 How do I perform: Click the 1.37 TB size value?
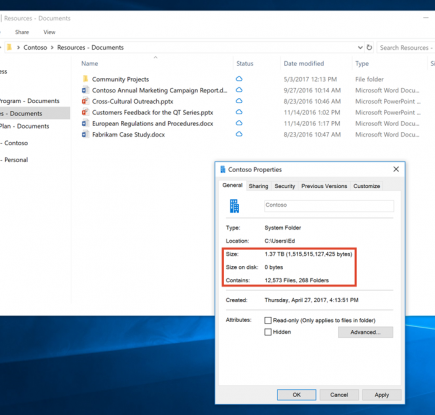(x=308, y=254)
